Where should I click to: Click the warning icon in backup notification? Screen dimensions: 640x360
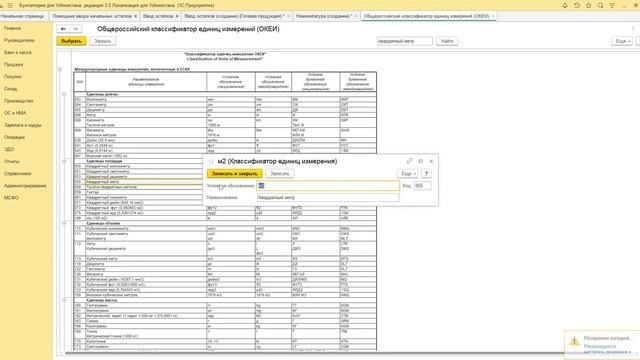coord(574,341)
